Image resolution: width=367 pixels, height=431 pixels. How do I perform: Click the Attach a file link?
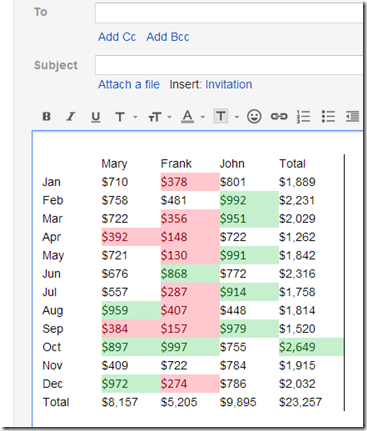coord(129,84)
